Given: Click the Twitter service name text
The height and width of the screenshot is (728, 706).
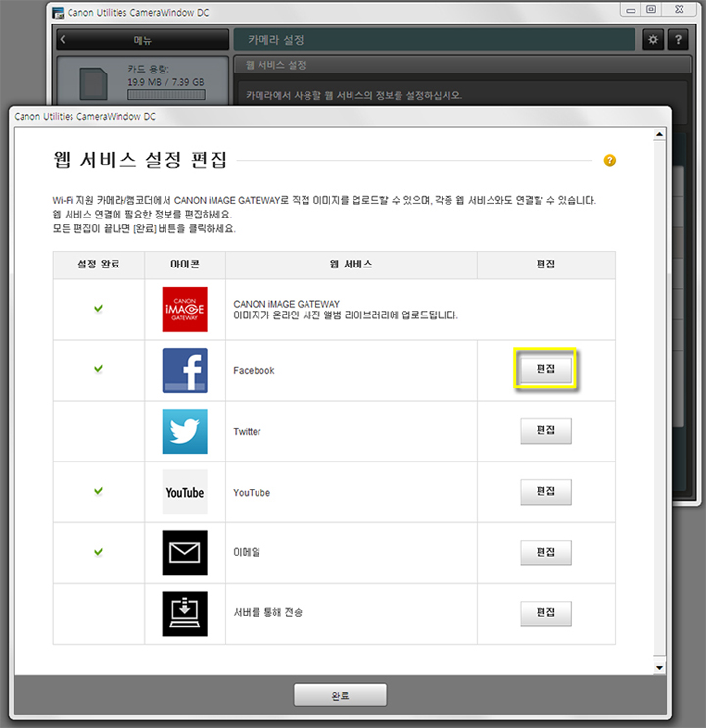Looking at the screenshot, I should pyautogui.click(x=247, y=432).
